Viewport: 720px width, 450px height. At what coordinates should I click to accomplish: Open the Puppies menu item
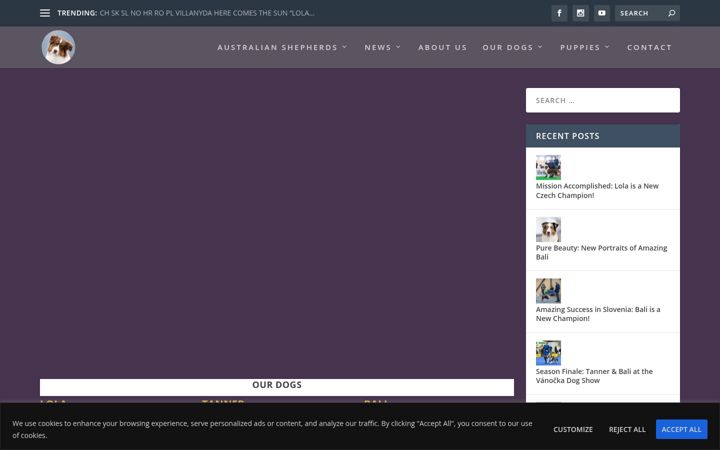[580, 47]
